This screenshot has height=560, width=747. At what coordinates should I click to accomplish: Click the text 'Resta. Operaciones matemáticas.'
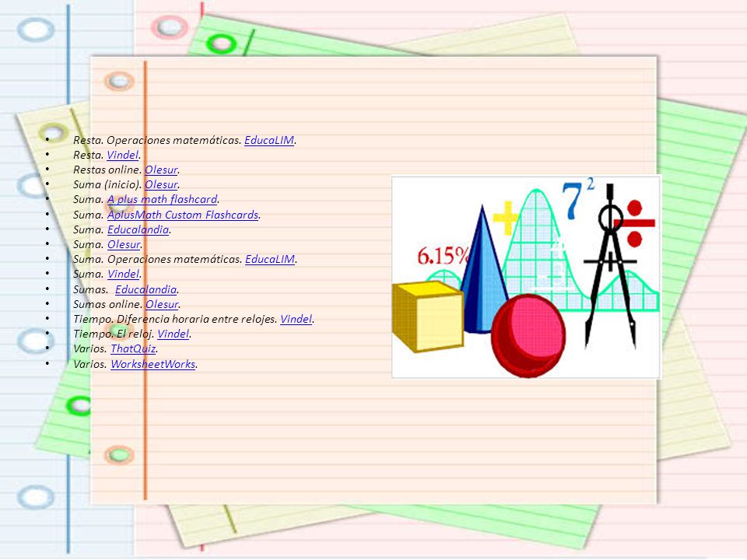pyautogui.click(x=157, y=140)
